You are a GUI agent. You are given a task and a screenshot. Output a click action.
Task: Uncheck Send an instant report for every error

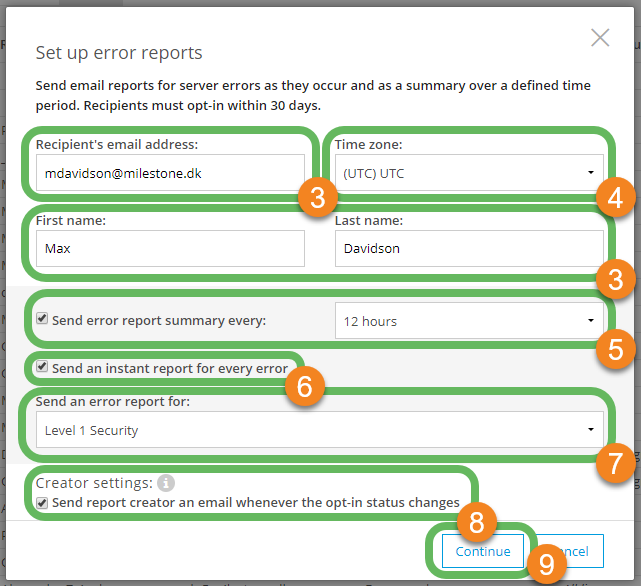(41, 368)
